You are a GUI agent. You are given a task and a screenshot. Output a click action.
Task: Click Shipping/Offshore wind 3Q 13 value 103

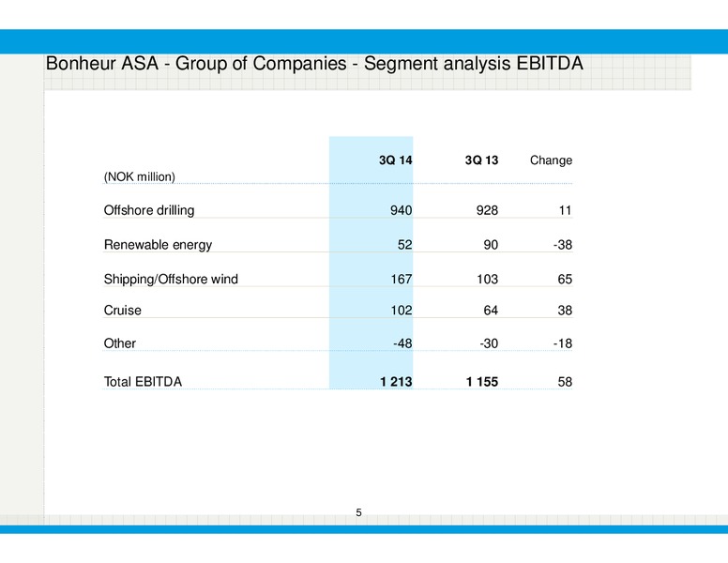pyautogui.click(x=487, y=280)
